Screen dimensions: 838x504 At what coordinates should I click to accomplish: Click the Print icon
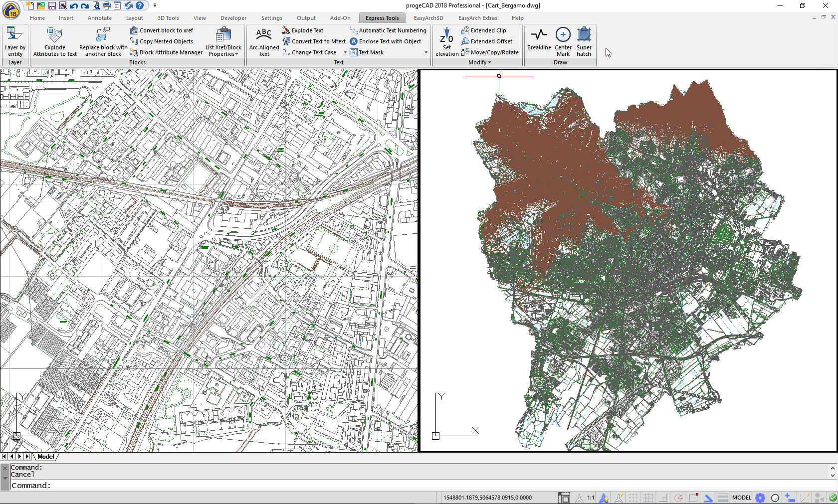(107, 5)
